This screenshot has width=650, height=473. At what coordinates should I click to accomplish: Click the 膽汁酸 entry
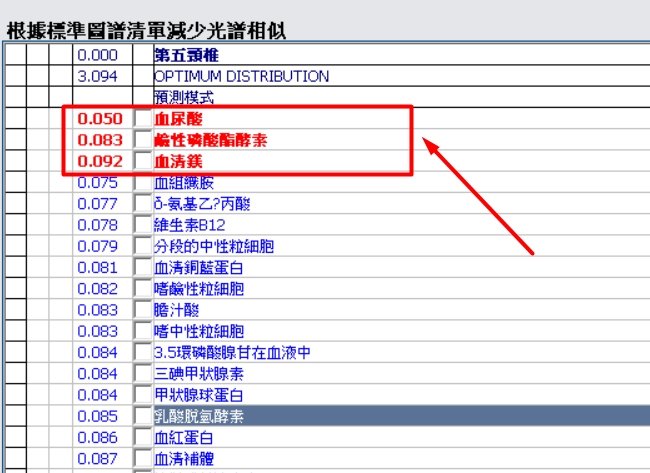[x=177, y=310]
